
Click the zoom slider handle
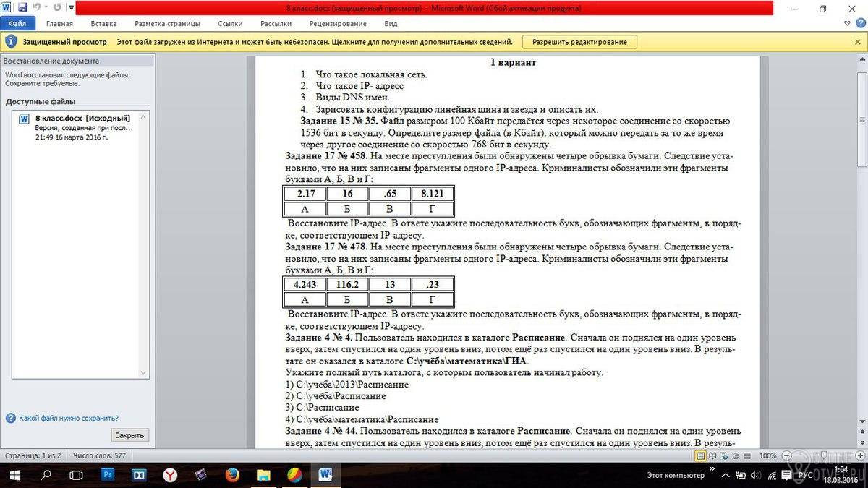[823, 455]
